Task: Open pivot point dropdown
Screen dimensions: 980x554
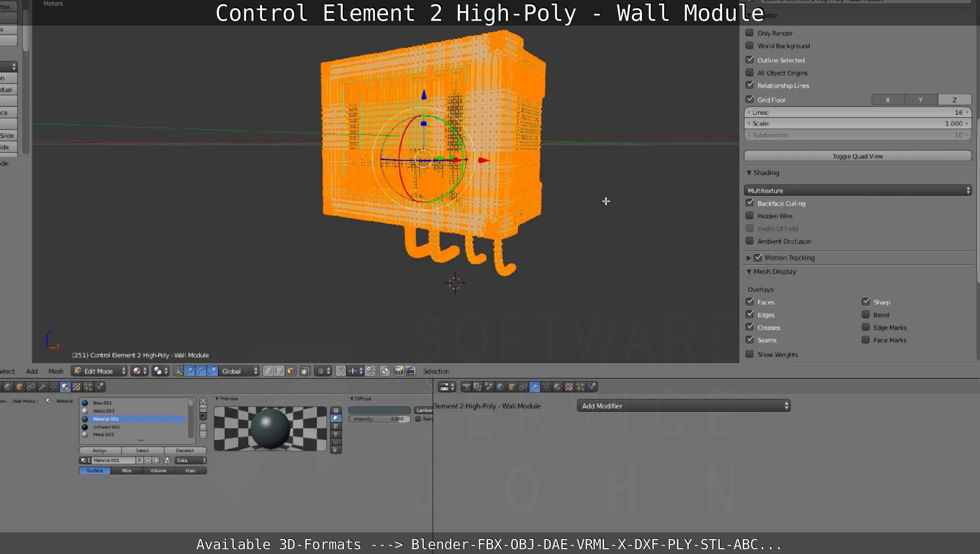Action: click(x=160, y=371)
